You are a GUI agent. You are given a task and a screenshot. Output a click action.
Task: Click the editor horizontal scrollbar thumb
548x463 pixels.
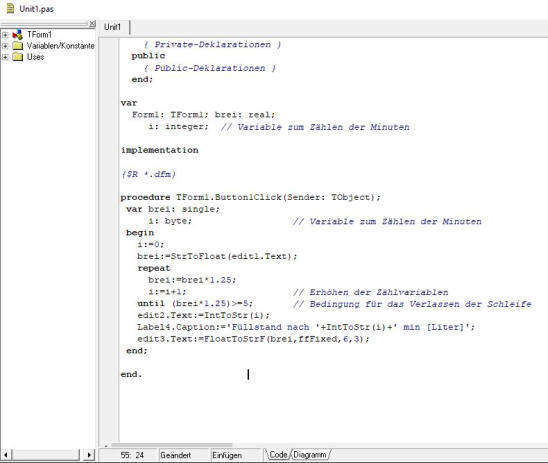[172, 445]
